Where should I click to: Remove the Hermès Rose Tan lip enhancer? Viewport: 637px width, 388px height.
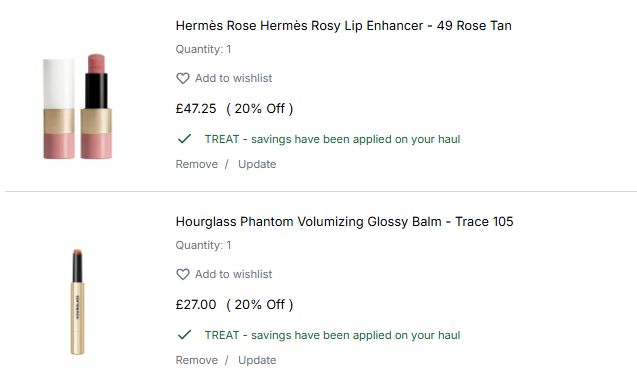point(197,164)
